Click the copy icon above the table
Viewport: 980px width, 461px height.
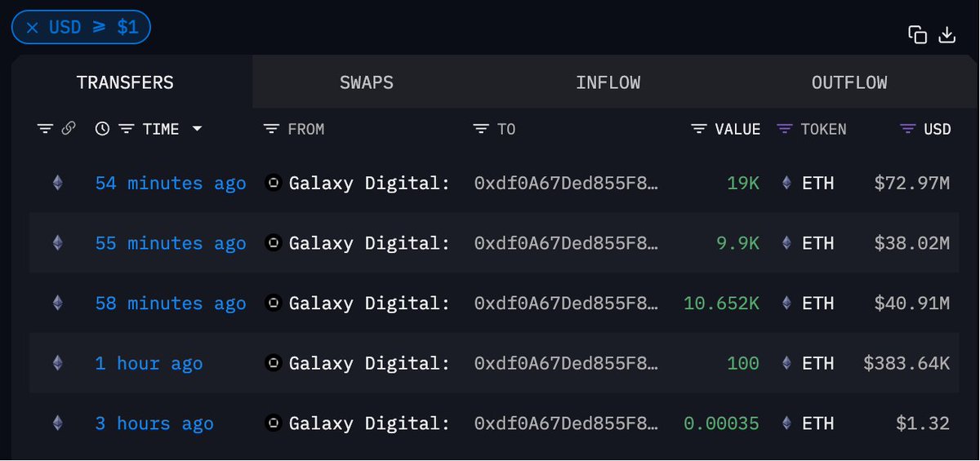click(x=917, y=34)
